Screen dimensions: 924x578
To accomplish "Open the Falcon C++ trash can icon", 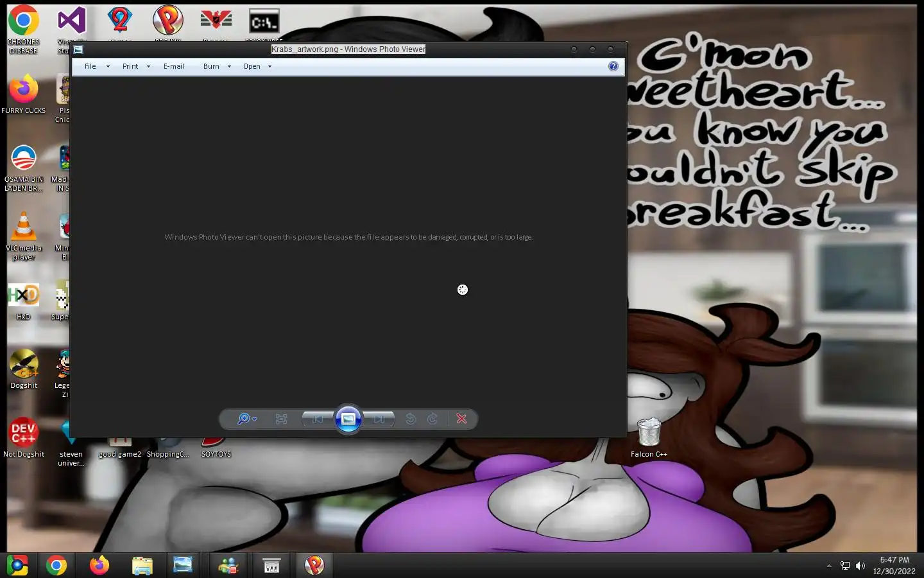I will 649,432.
